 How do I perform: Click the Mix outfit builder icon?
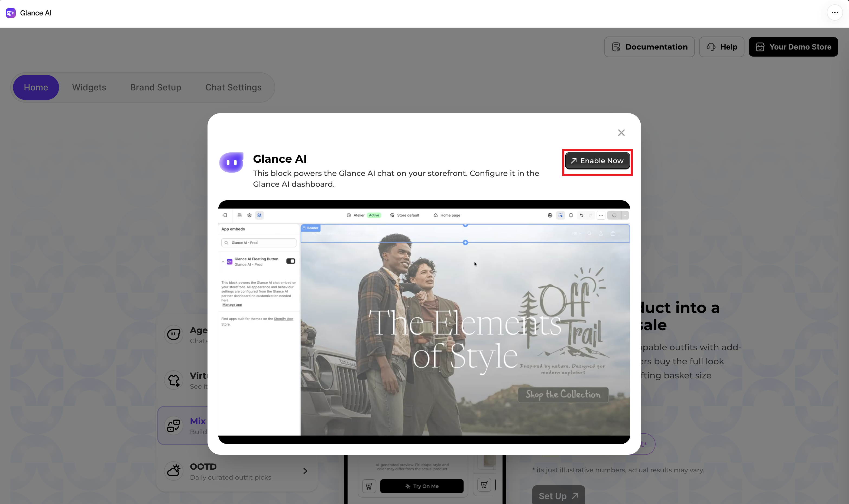(x=174, y=426)
